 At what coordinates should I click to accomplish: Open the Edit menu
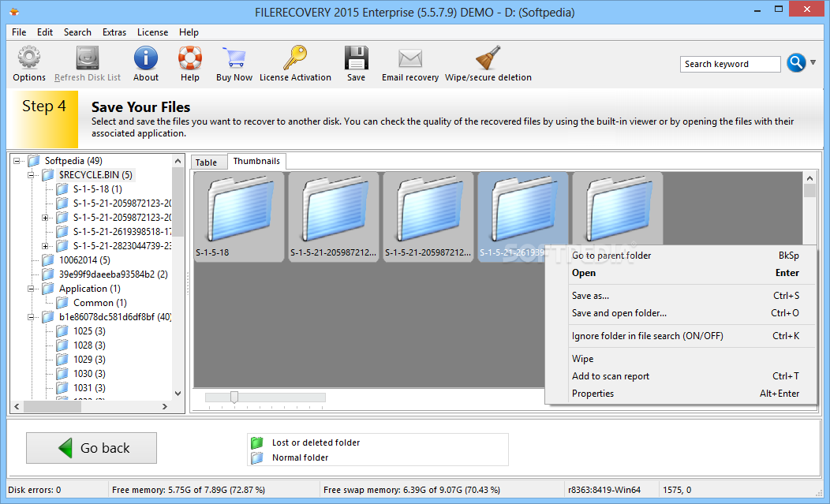coord(45,32)
